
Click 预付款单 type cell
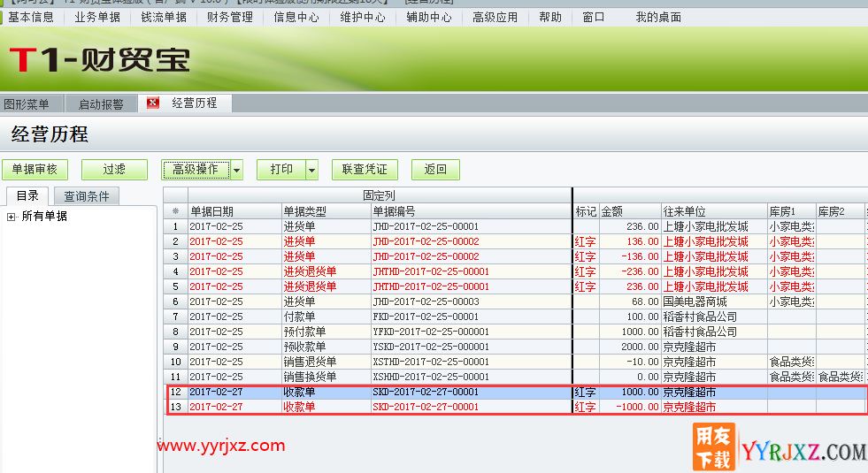point(326,332)
